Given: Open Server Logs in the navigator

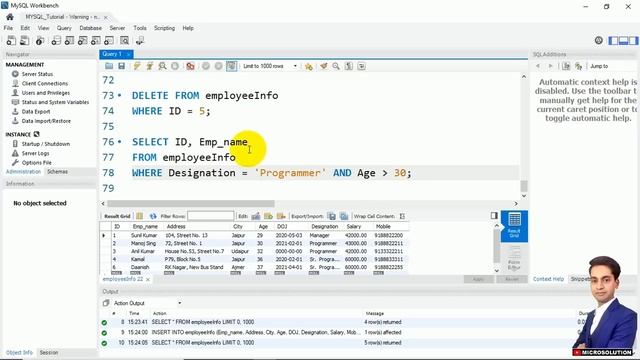Looking at the screenshot, I should [36, 153].
